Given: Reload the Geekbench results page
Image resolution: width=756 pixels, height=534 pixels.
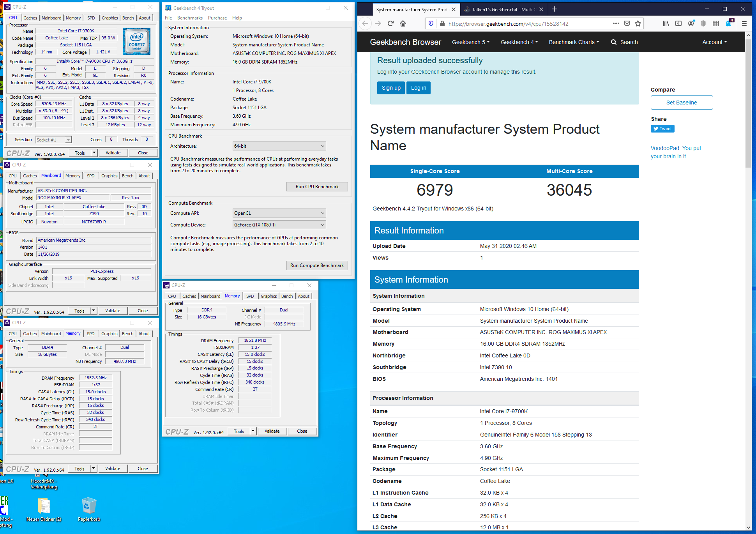Looking at the screenshot, I should [x=390, y=23].
